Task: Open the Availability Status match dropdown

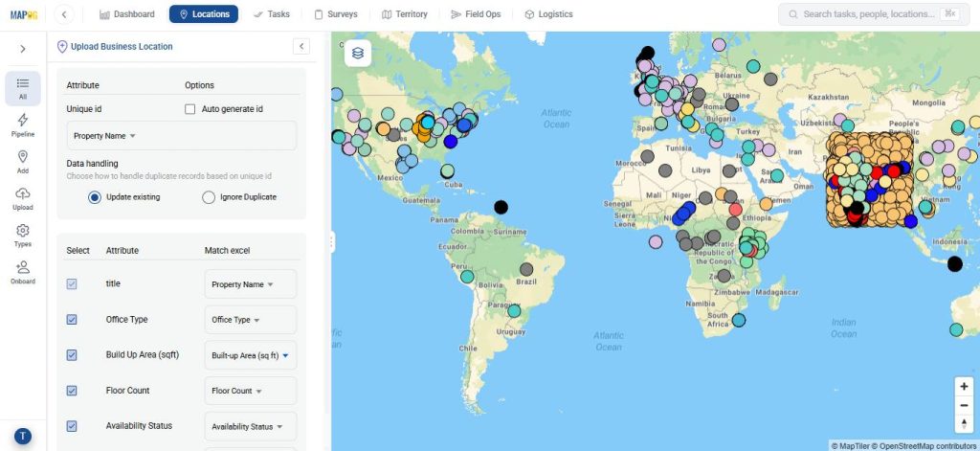Action: click(x=251, y=427)
